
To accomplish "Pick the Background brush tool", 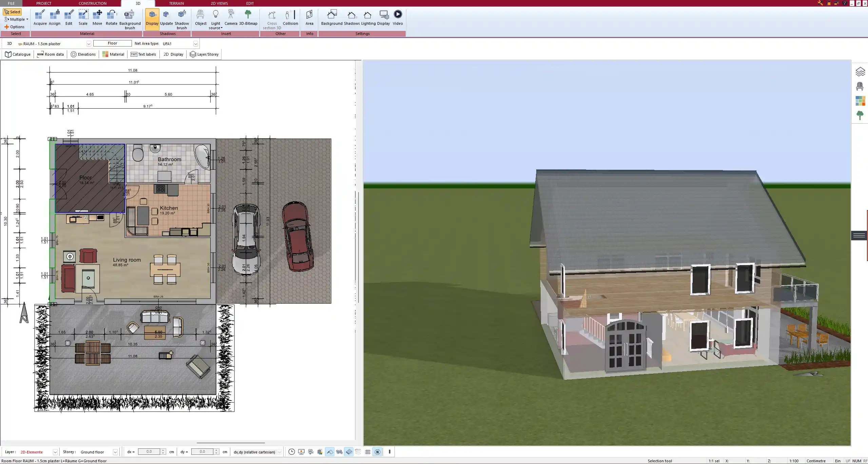I will (130, 20).
